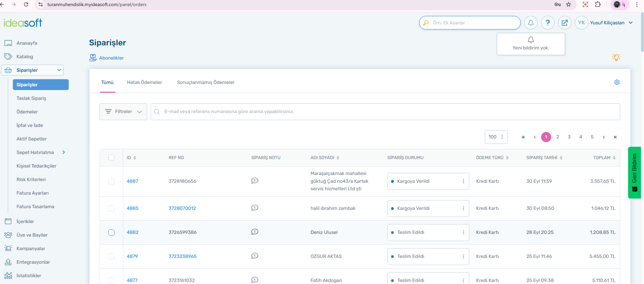This screenshot has height=284, width=644.
Task: Click the external link store icon
Action: pos(564,23)
